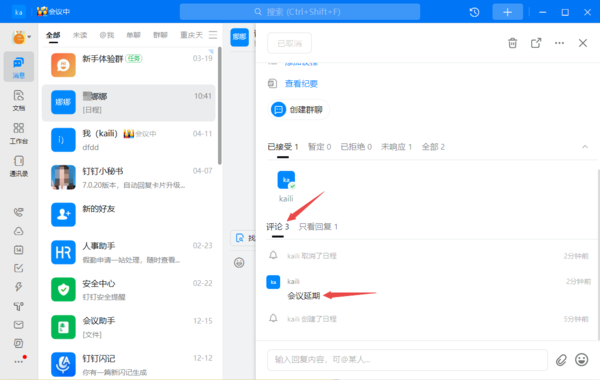Open the Documents (文档) sidebar icon
This screenshot has height=380, width=600.
tap(18, 100)
